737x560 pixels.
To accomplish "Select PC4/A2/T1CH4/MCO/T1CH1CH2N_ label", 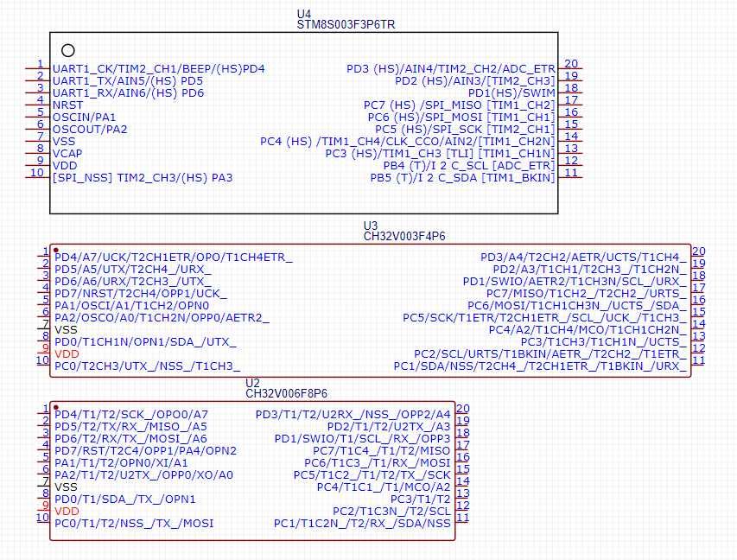I will point(588,330).
